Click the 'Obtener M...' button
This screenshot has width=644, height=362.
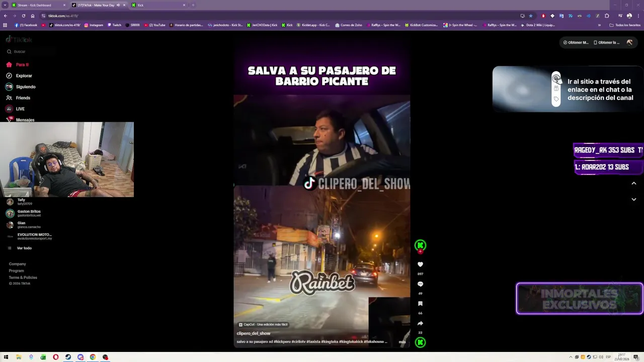point(576,43)
